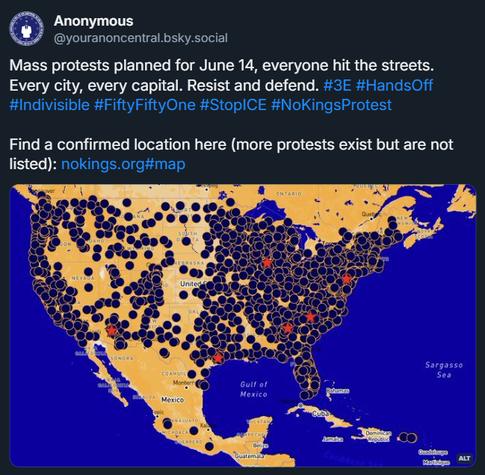
Task: Click the Anonymous display name
Action: click(x=93, y=21)
